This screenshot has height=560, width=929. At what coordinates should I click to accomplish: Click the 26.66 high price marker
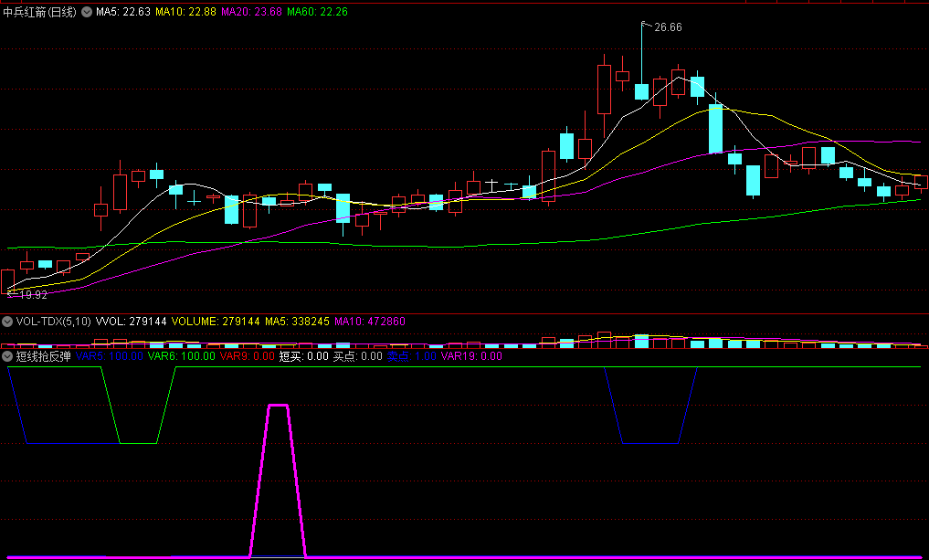click(668, 27)
